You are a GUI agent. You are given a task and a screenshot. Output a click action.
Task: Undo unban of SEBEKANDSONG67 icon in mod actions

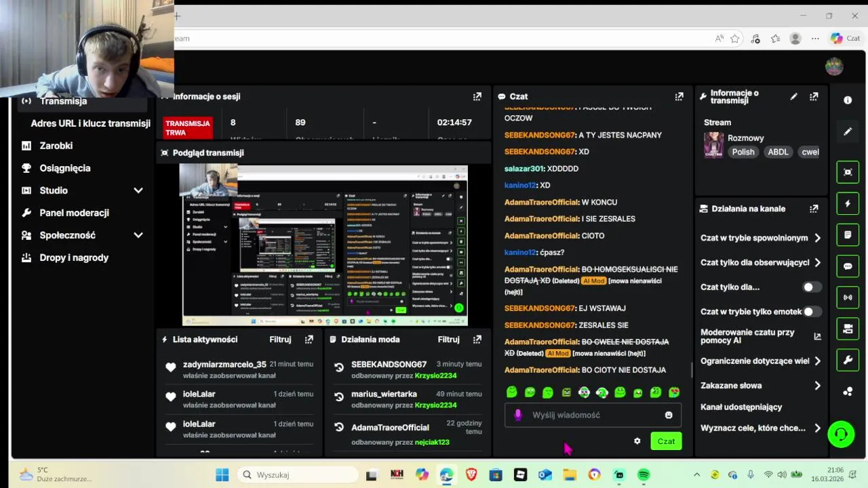point(339,368)
